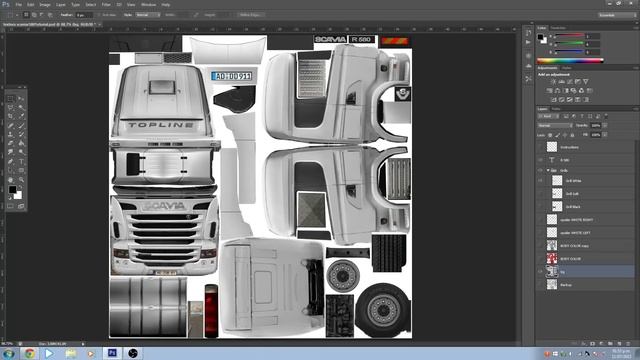640x360 pixels.
Task: Select the Rectangle shape tool
Action: (x=21, y=170)
